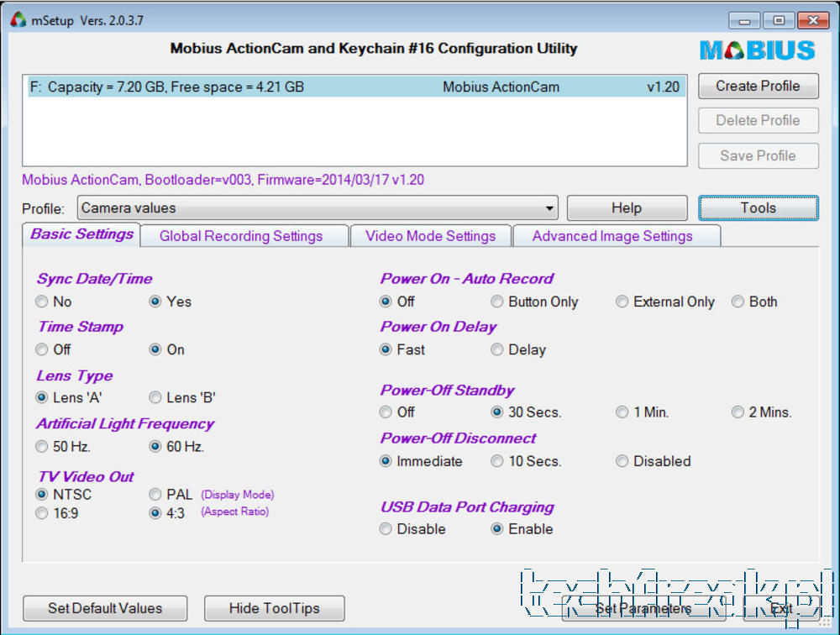Image resolution: width=840 pixels, height=635 pixels.
Task: Disable USB Data Port Charging
Action: [x=386, y=529]
